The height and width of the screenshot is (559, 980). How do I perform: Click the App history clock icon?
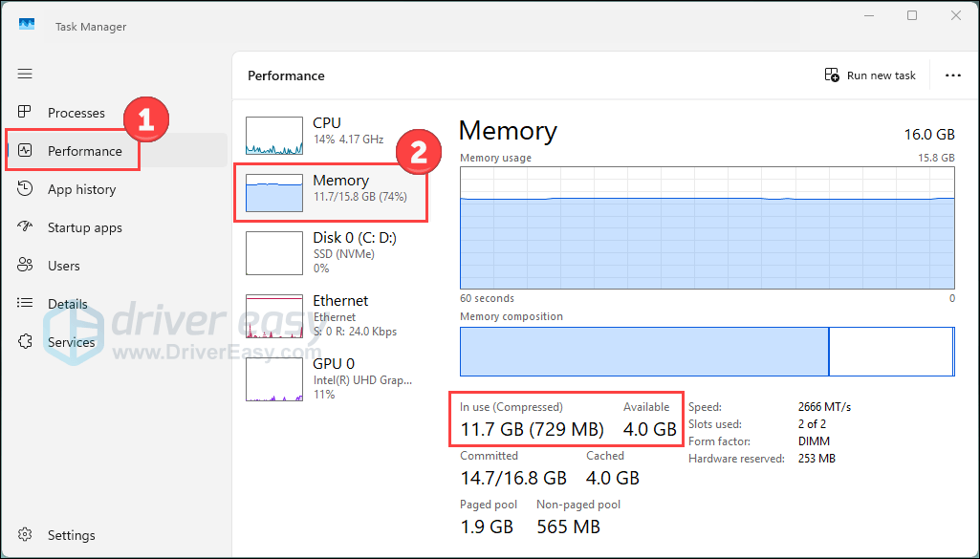point(26,189)
